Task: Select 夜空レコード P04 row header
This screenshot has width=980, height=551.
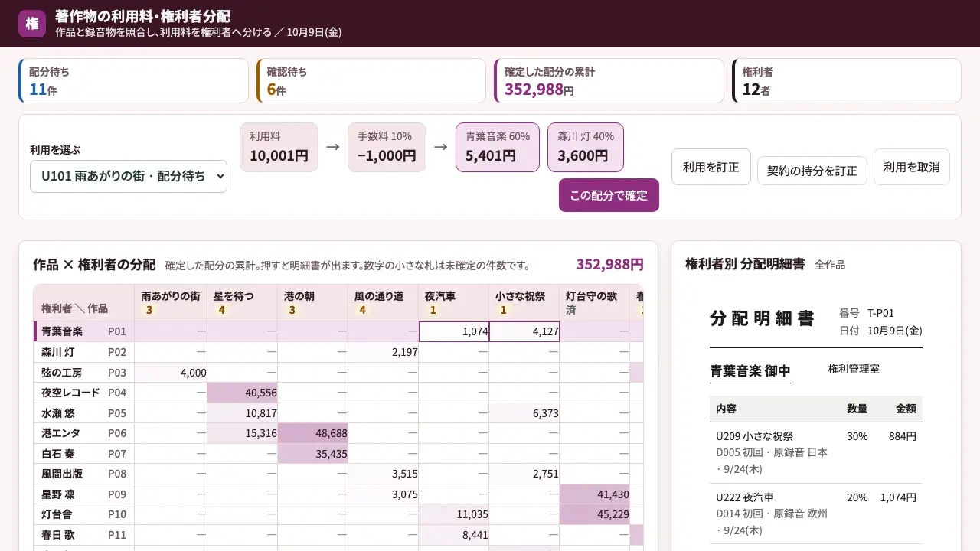Action: coord(84,393)
